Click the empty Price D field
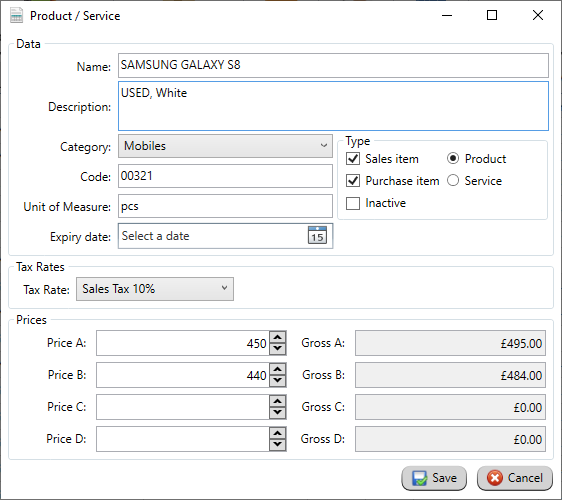Image resolution: width=562 pixels, height=500 pixels. pos(183,439)
